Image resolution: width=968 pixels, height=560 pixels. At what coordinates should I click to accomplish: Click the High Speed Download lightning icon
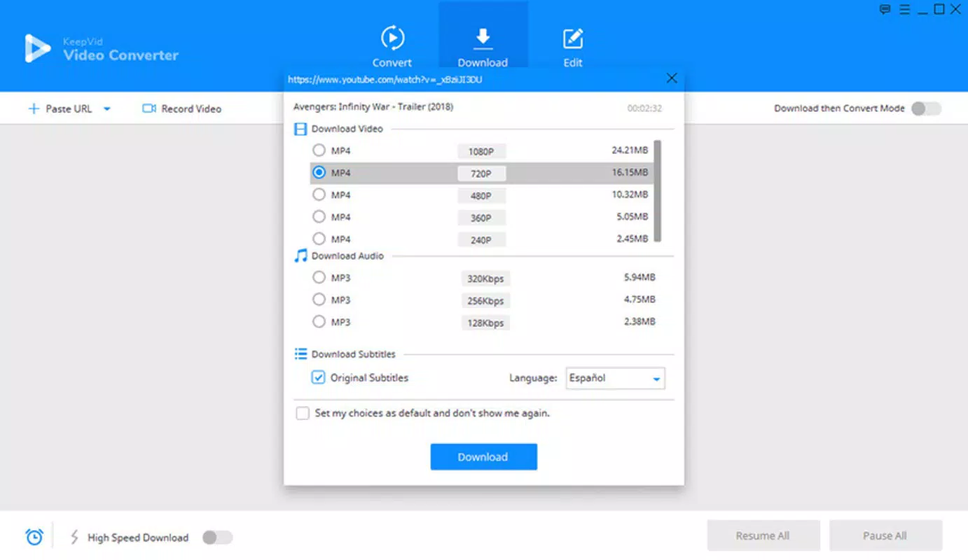[x=74, y=537]
